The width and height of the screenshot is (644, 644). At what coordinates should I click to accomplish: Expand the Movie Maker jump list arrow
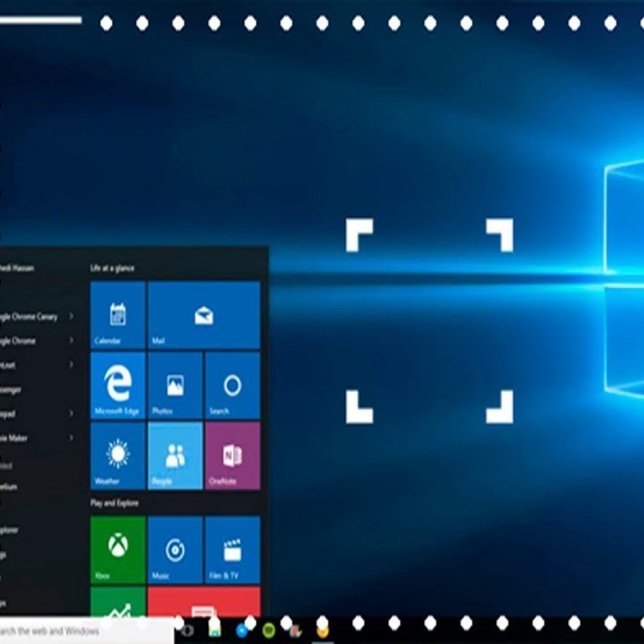click(x=71, y=438)
